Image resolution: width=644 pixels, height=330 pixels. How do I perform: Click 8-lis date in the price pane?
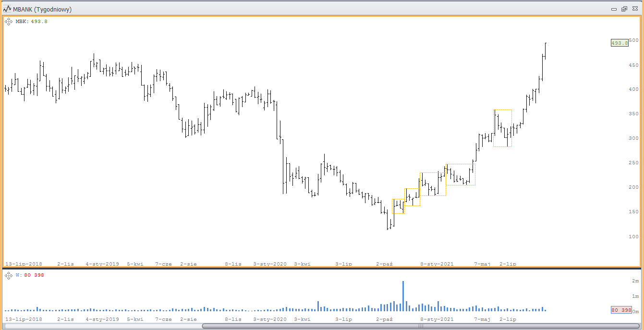(233, 264)
